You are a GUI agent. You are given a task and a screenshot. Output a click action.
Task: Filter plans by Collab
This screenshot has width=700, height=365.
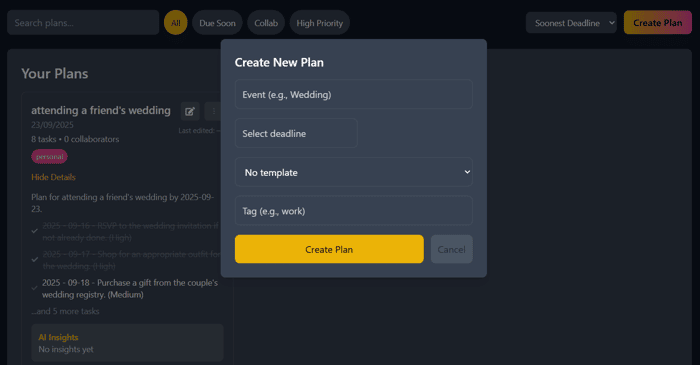(x=266, y=23)
